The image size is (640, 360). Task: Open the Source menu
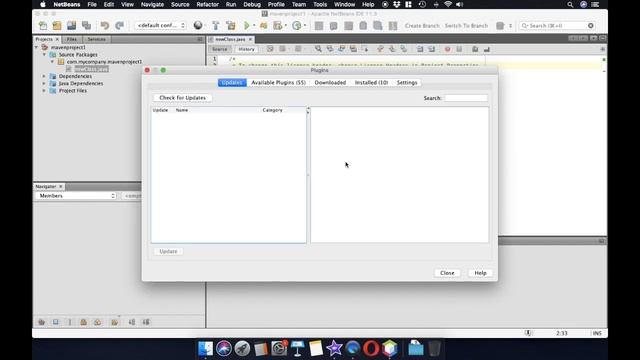180,4
